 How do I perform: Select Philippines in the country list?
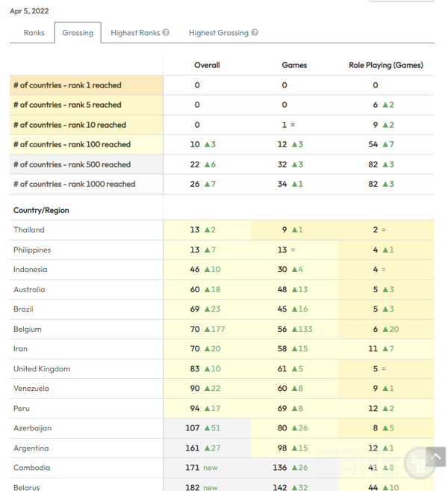(32, 250)
